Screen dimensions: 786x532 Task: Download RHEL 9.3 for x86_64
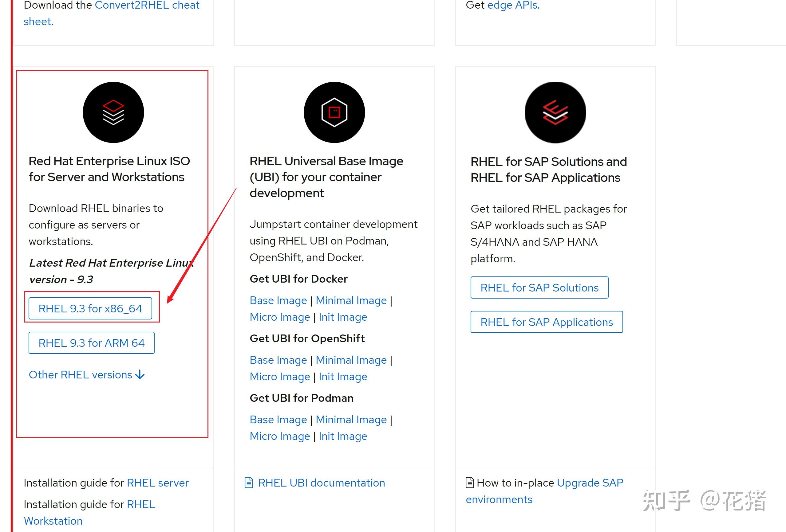point(91,308)
